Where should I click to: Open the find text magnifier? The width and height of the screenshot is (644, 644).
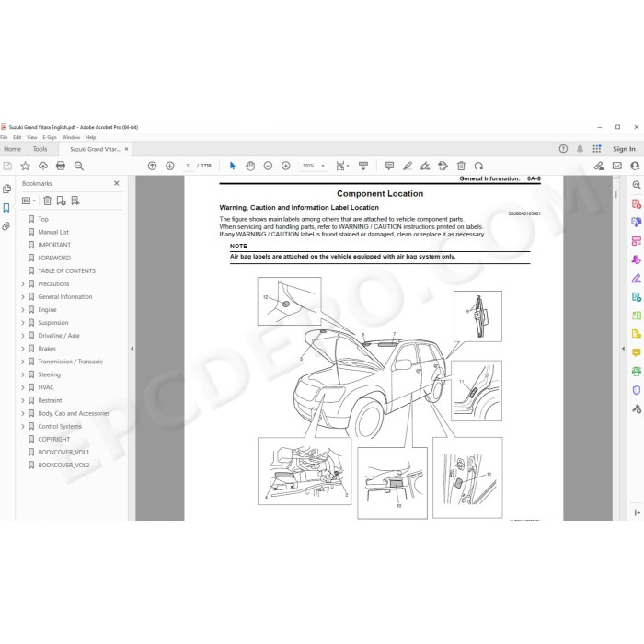pyautogui.click(x=79, y=166)
